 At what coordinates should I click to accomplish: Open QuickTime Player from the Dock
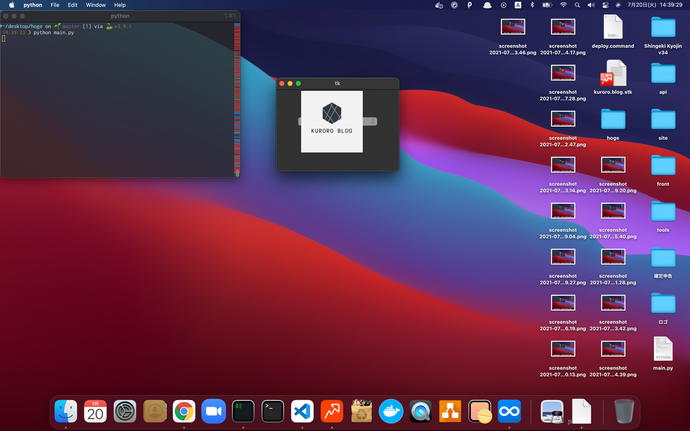(x=421, y=411)
